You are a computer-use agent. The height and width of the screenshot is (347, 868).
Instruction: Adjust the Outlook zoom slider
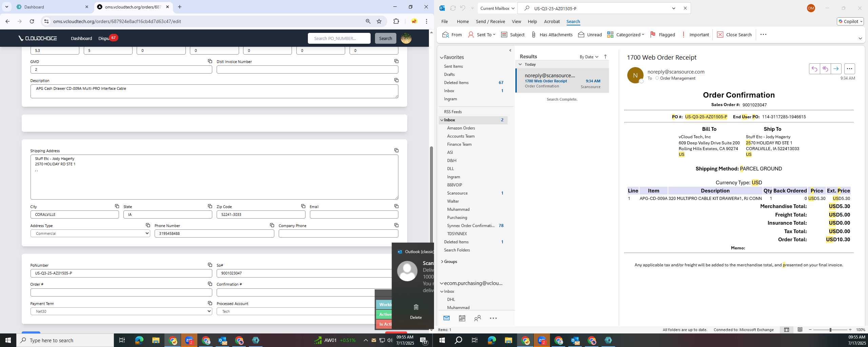click(830, 330)
